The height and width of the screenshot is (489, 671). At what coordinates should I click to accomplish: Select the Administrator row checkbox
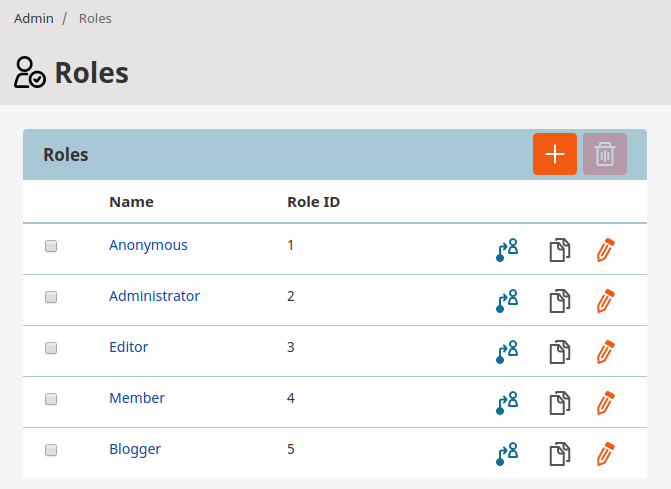(51, 297)
